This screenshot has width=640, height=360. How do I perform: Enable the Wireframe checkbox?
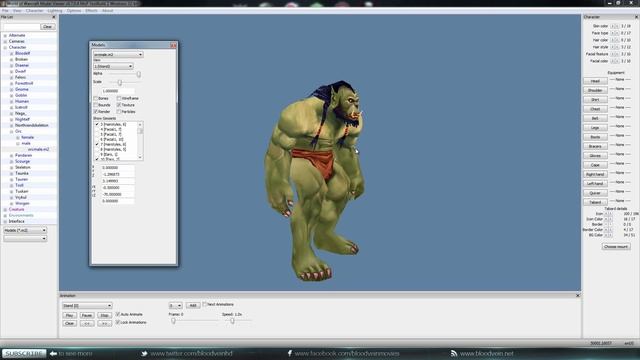119,98
